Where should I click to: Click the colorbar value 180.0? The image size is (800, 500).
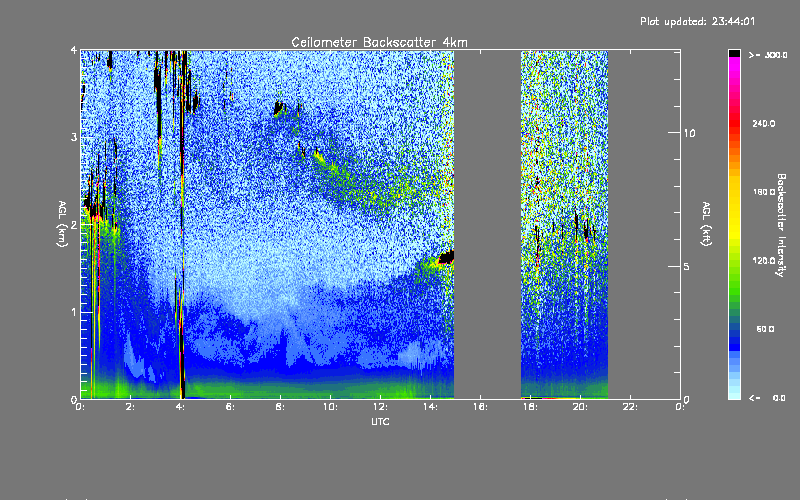pyautogui.click(x=764, y=192)
